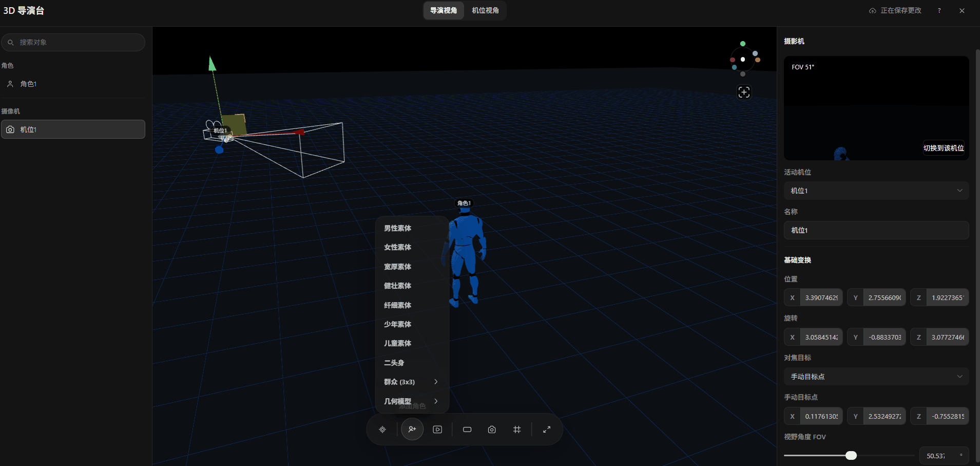Image resolution: width=980 pixels, height=466 pixels.
Task: Choose 健壮素体 from the character menu
Action: tap(412, 286)
